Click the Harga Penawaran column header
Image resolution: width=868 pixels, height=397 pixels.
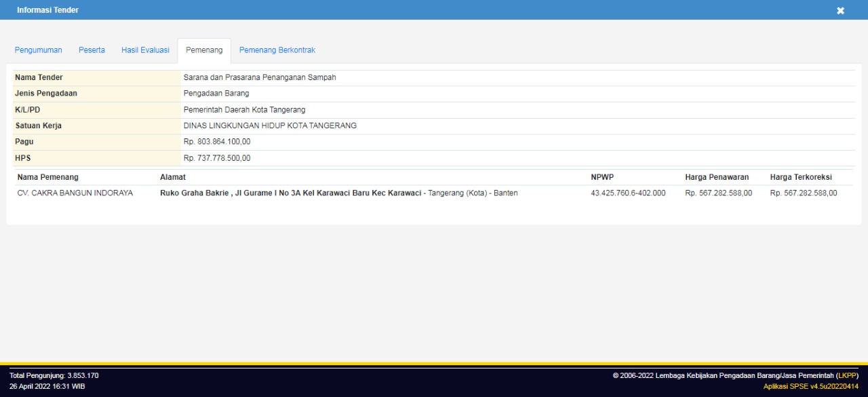point(717,177)
